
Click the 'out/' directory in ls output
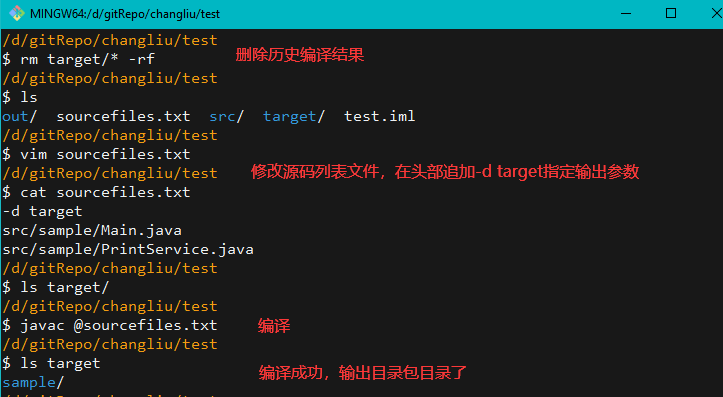[x=19, y=116]
